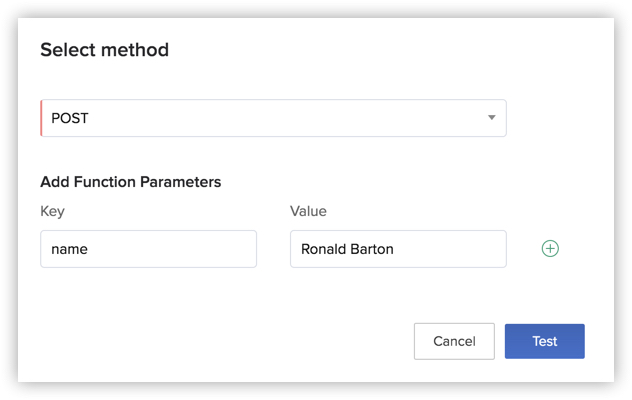
Task: Click the Select method heading
Action: click(104, 50)
